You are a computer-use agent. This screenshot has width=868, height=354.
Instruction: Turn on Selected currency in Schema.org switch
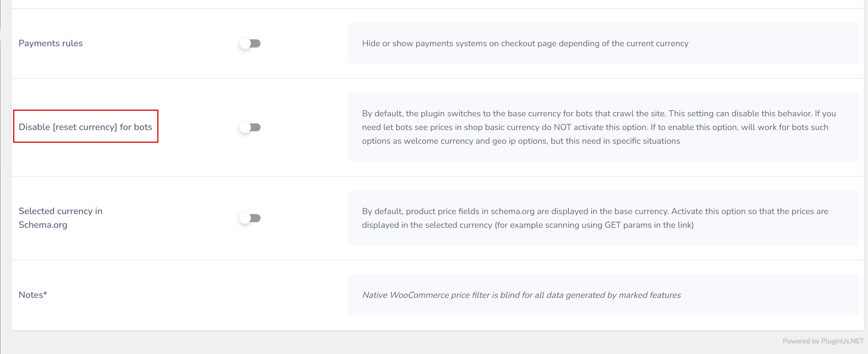tap(250, 218)
